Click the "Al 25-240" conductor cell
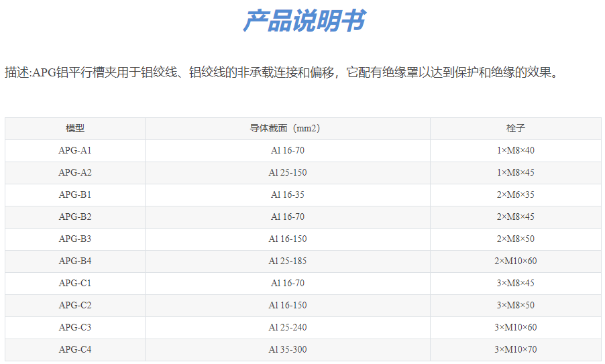 click(287, 327)
